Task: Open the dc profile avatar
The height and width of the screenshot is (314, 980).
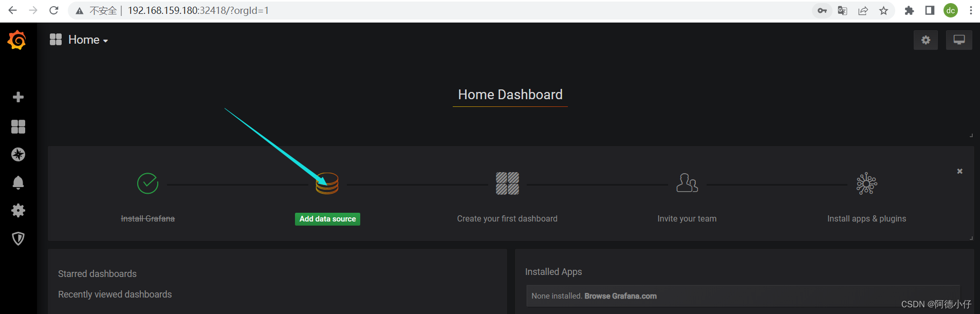Action: tap(951, 10)
